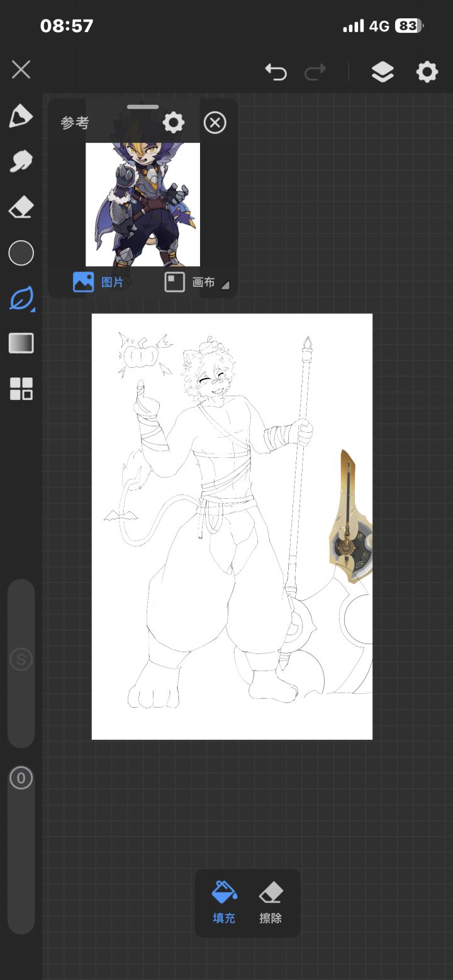The height and width of the screenshot is (980, 453).
Task: Switch reference to 画布 tab
Action: tap(190, 282)
